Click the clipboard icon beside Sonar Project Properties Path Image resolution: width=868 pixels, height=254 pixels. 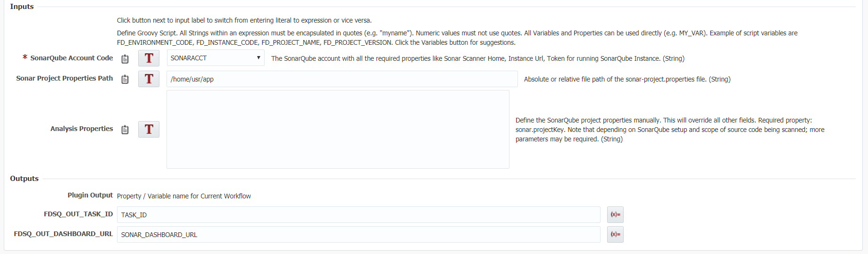[x=125, y=79]
